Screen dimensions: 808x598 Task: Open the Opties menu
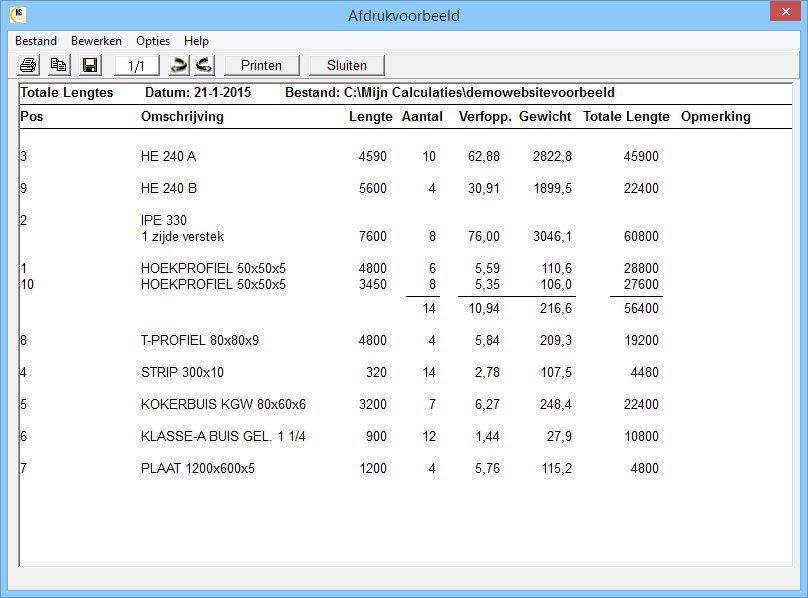[x=153, y=41]
